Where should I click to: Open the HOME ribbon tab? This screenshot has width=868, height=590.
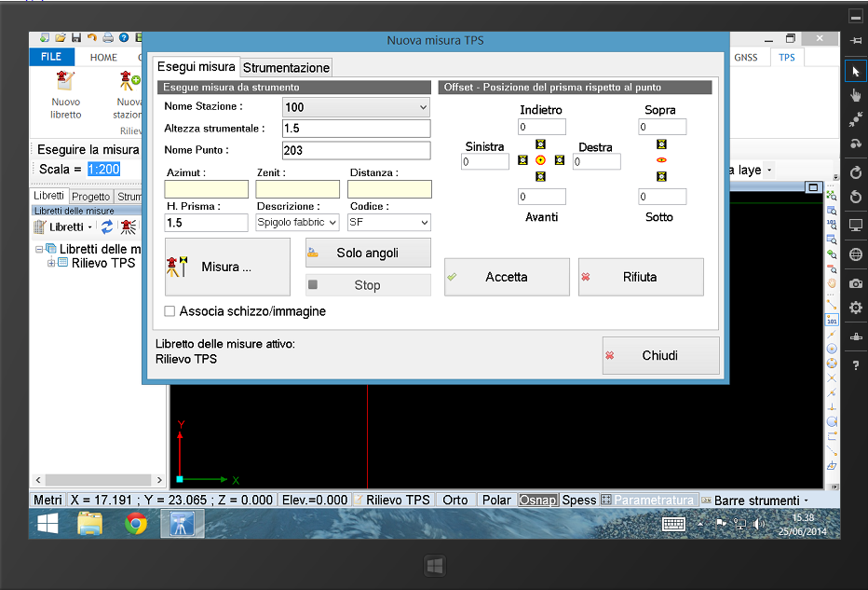click(x=103, y=57)
